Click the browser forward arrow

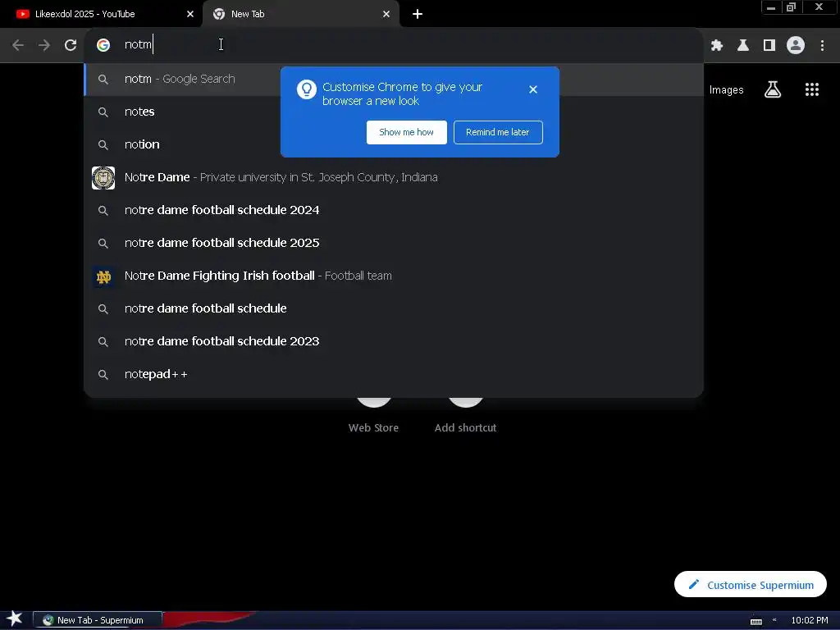[x=44, y=45]
